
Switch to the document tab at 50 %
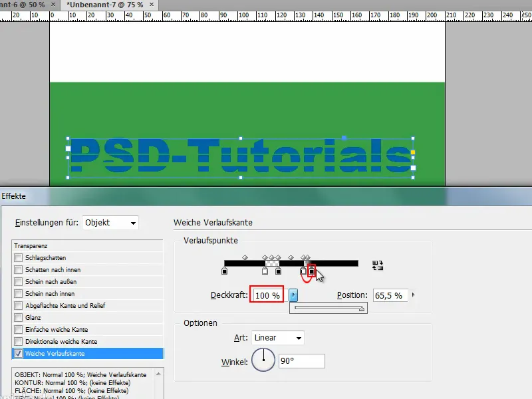pyautogui.click(x=23, y=5)
